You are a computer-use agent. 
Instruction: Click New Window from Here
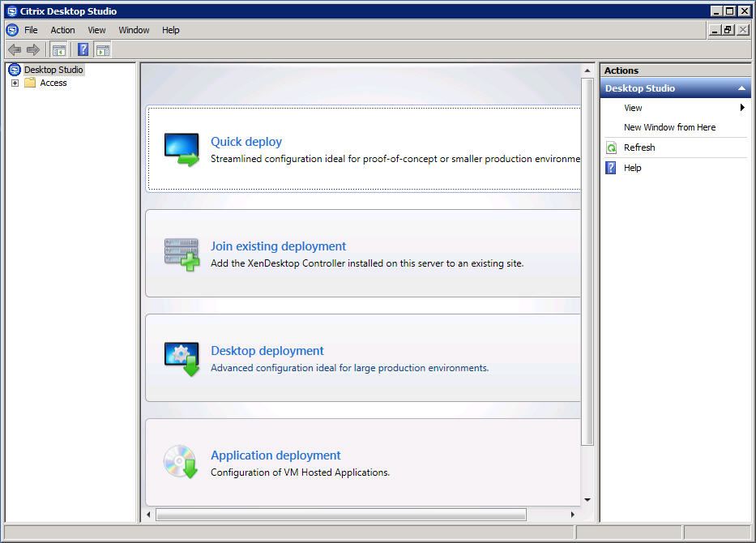pos(669,127)
